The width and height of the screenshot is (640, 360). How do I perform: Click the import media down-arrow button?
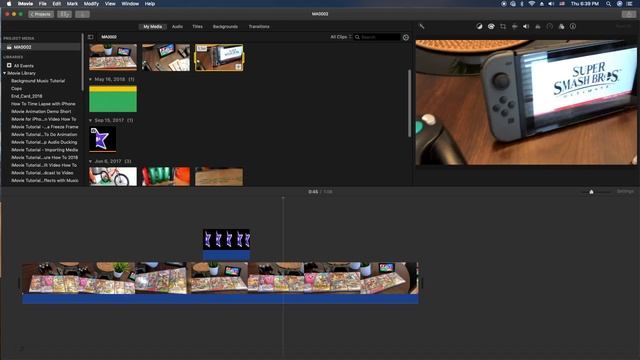(82, 14)
